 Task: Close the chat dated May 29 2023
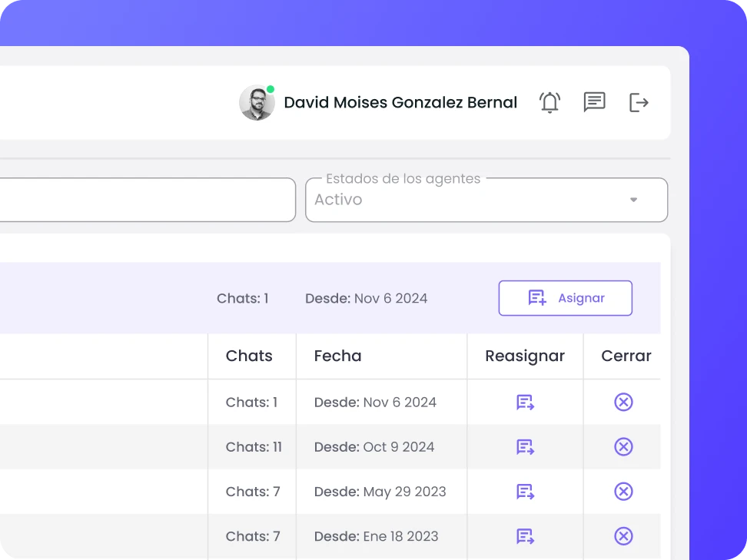tap(623, 492)
